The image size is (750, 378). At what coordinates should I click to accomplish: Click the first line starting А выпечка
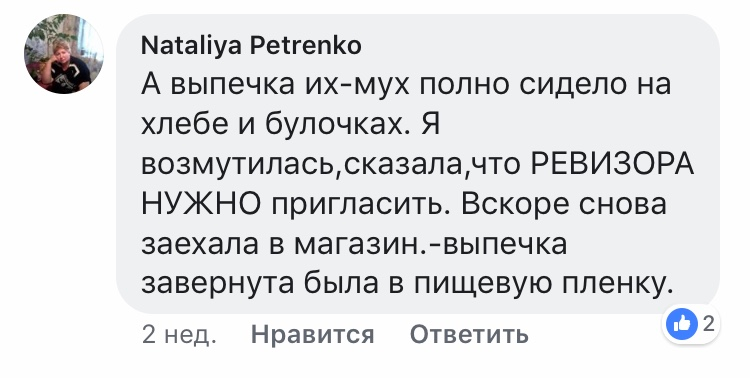click(x=406, y=85)
